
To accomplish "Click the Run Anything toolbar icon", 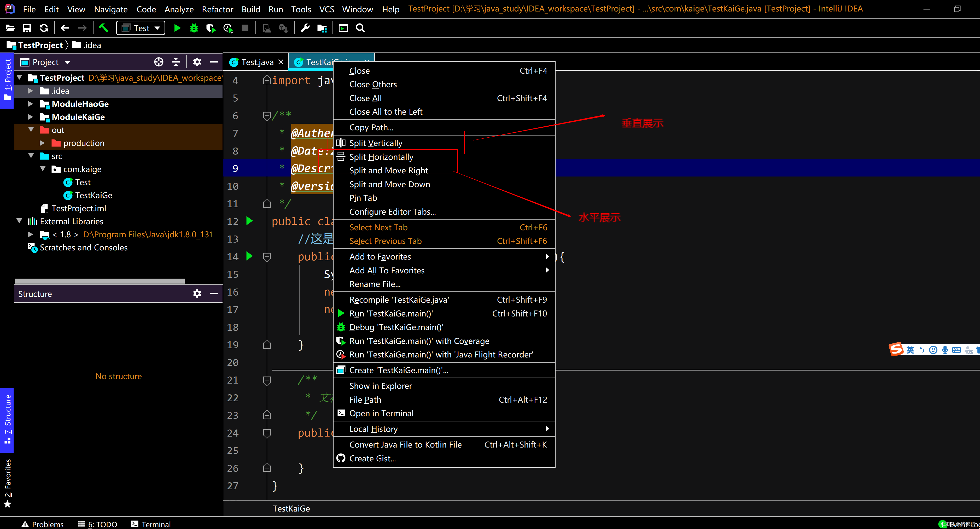I will [x=343, y=28].
